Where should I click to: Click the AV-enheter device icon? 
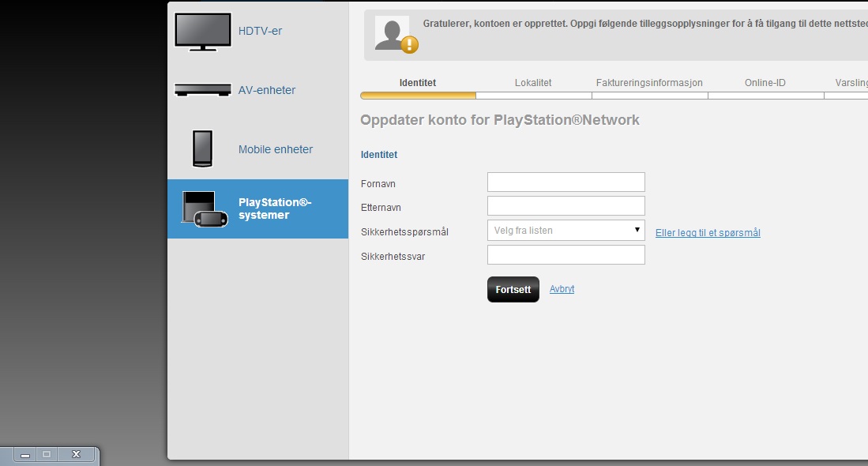point(203,90)
